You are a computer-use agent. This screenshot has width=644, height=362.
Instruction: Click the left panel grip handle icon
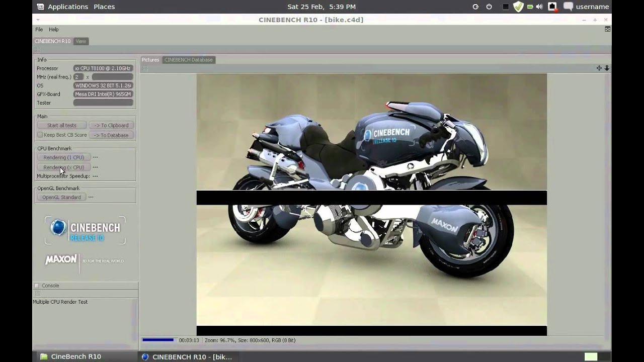pos(37,50)
